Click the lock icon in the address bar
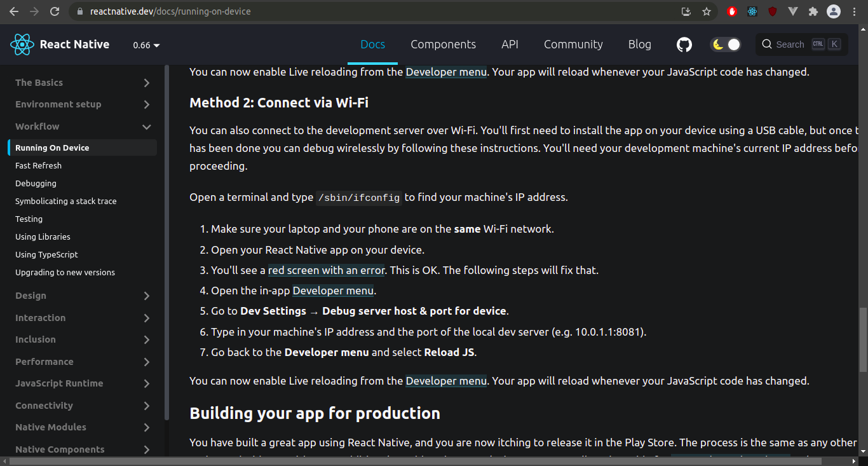The width and height of the screenshot is (868, 466). (x=79, y=11)
